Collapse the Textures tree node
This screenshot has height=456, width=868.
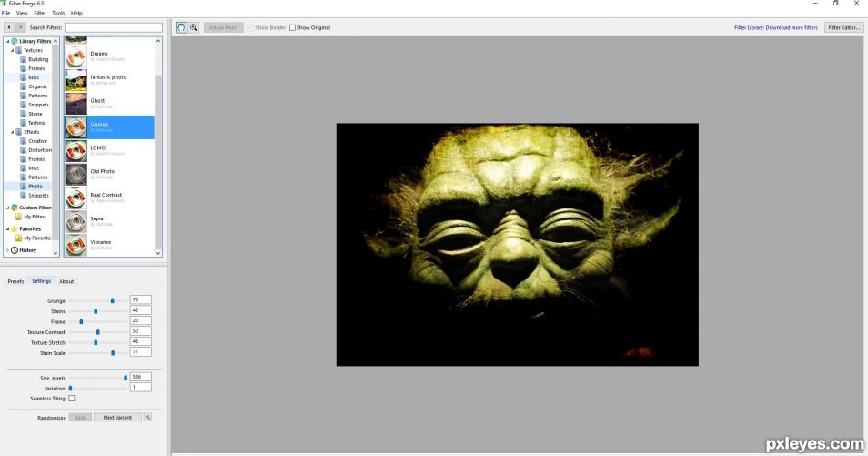12,50
